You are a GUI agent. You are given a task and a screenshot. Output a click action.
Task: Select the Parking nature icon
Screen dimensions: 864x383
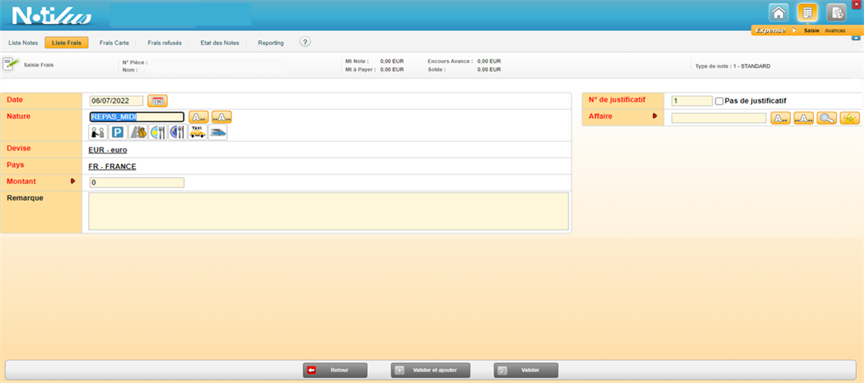[x=118, y=132]
